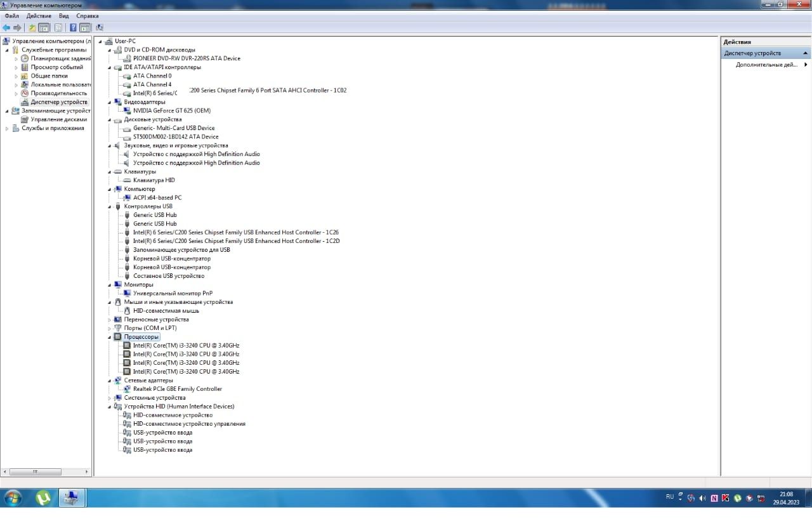This screenshot has width=812, height=519.
Task: Click the left pane horizontal scrollbar
Action: [x=46, y=471]
